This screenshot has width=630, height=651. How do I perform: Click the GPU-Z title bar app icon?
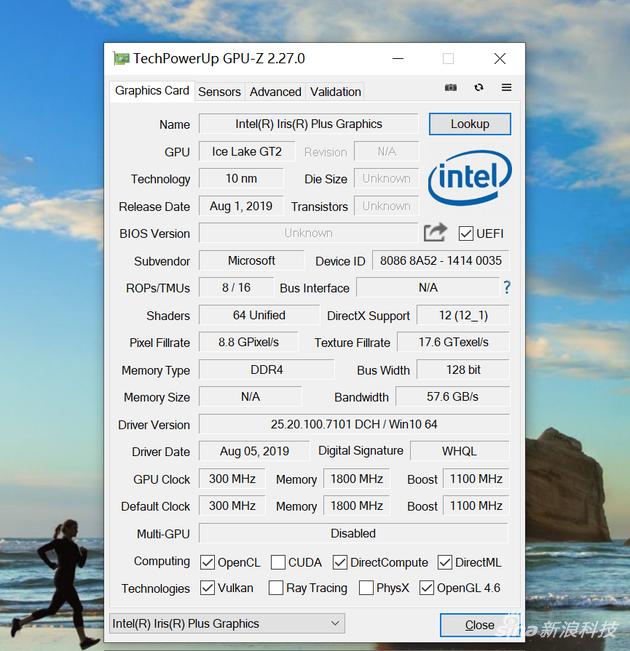point(121,59)
